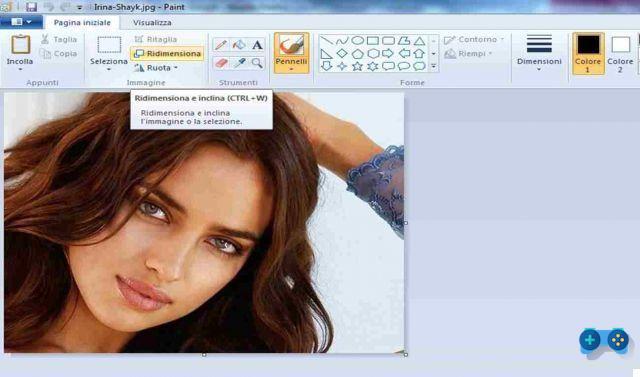Viewport: 640px width, 377px height.
Task: Click the canvas bottom-center resize handle
Action: click(x=204, y=355)
